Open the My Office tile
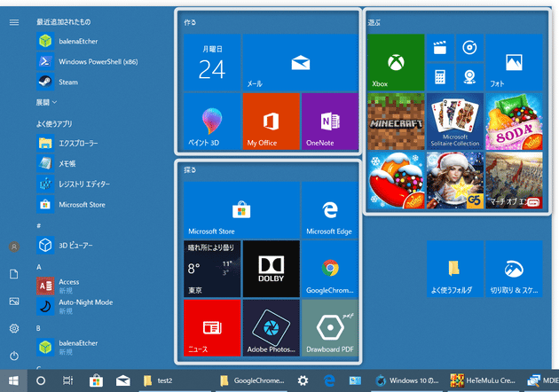The width and height of the screenshot is (559, 392). click(272, 122)
